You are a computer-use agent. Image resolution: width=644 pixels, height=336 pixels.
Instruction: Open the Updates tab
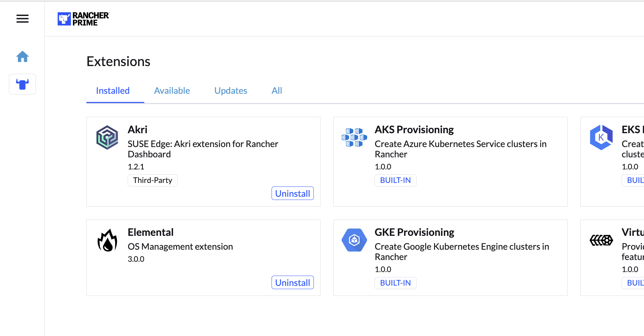[x=231, y=91]
